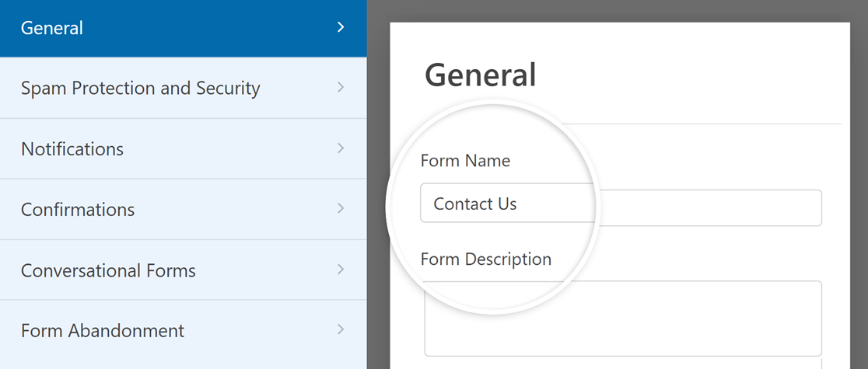Click the chevron arrow on the General row
Image resolution: width=868 pixels, height=369 pixels.
tap(340, 28)
